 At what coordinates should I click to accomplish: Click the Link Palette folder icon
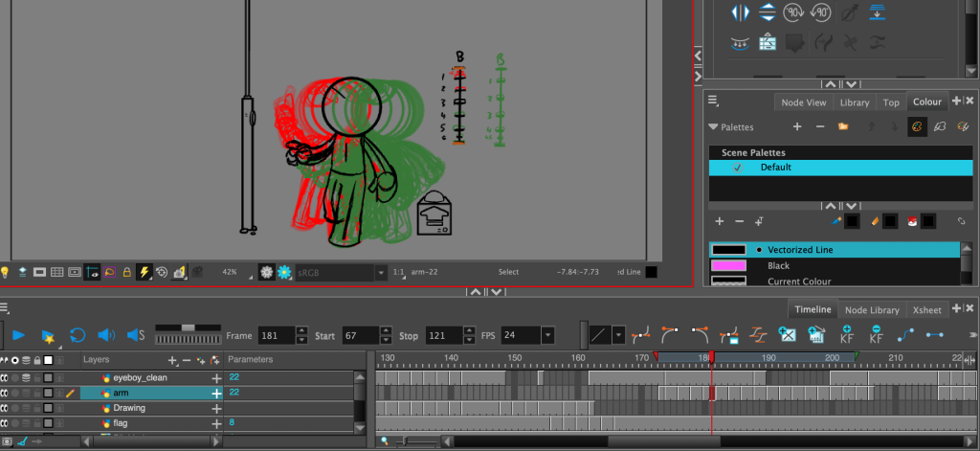(x=843, y=126)
